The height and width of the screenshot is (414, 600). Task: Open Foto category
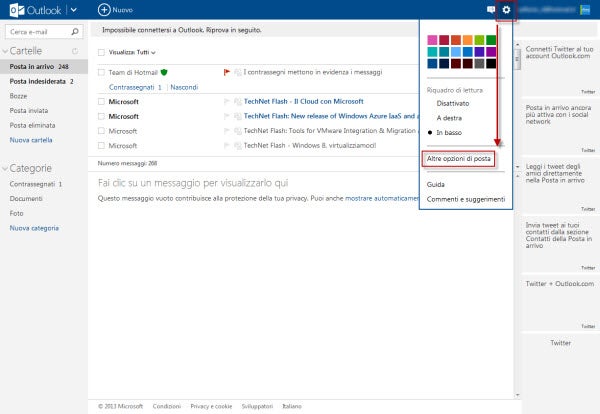[16, 213]
